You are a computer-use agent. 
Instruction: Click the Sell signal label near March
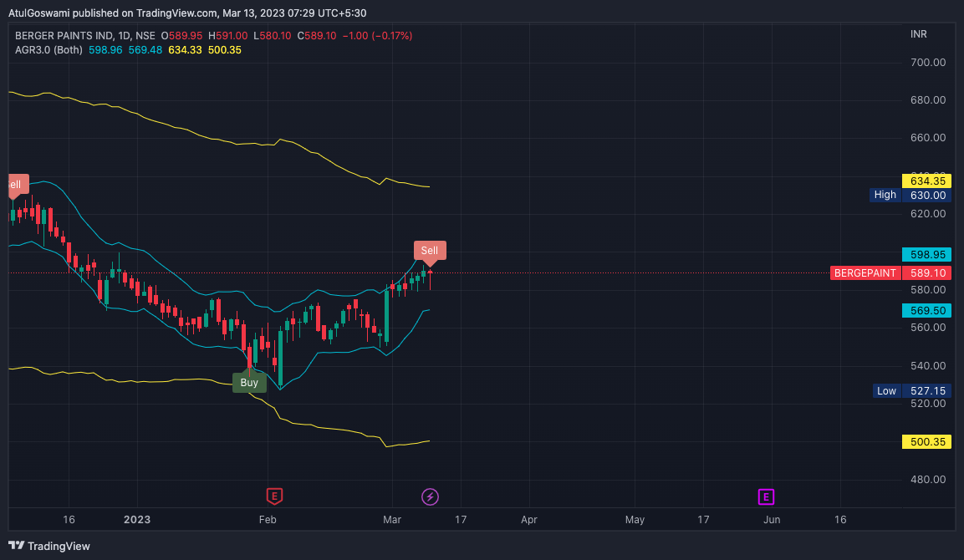click(x=430, y=251)
